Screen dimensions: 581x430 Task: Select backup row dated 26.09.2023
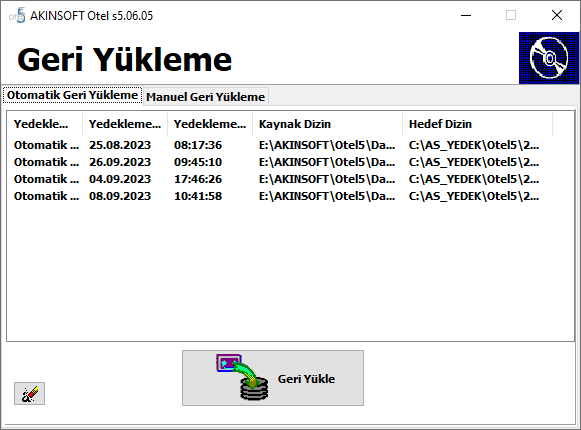(276, 162)
